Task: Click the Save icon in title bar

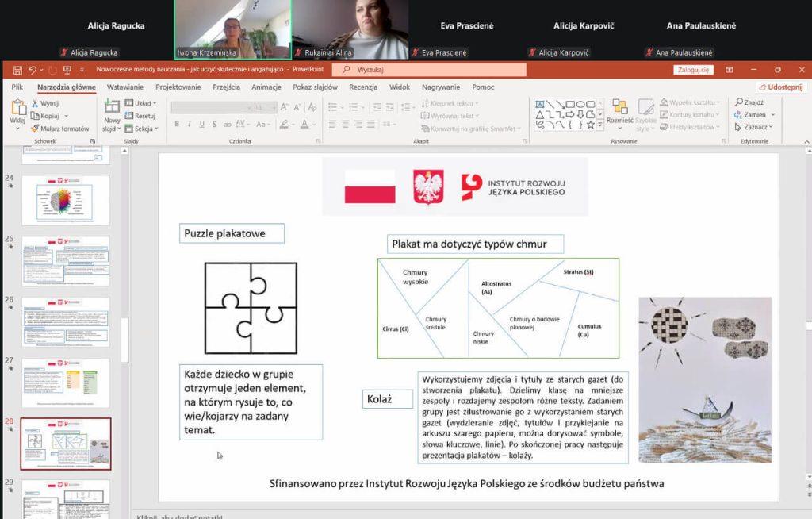Action: coord(17,70)
